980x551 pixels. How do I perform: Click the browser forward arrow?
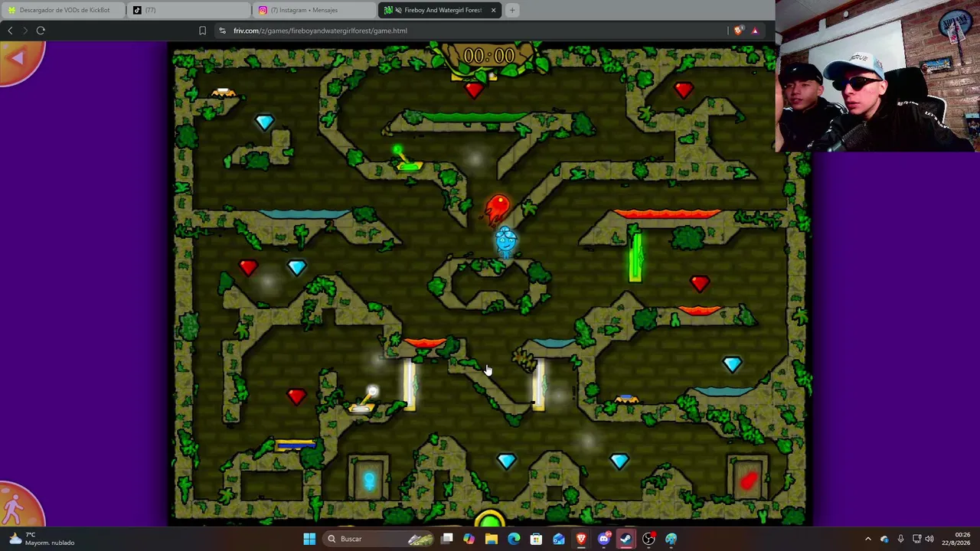24,31
